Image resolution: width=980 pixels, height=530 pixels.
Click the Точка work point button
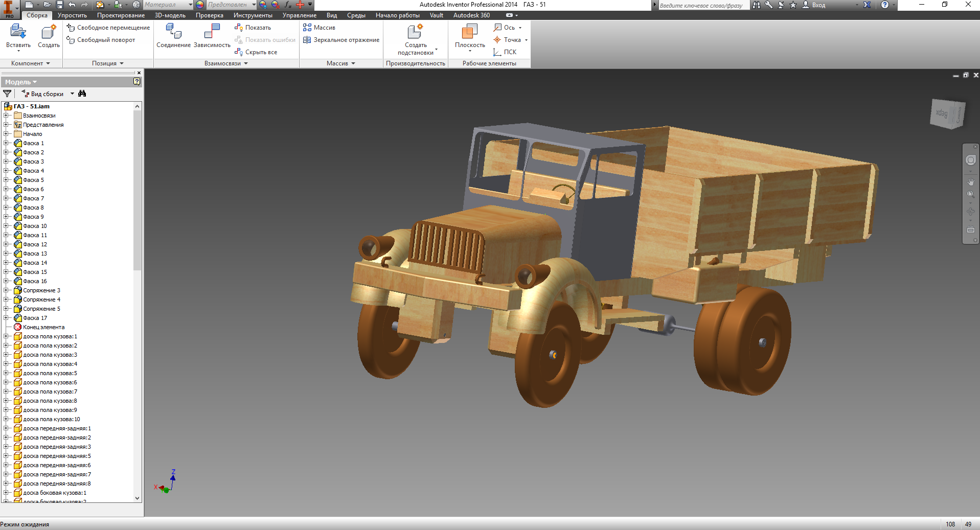tap(507, 40)
